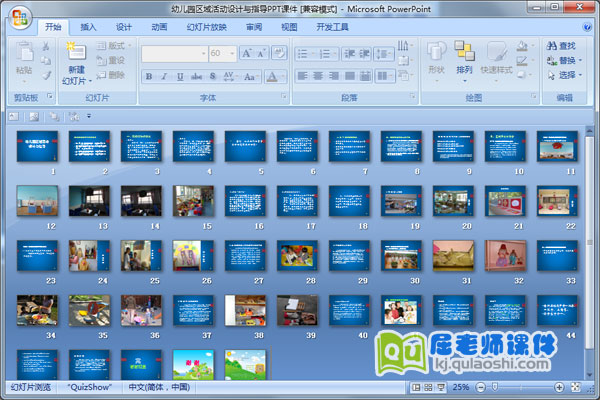Open the Help question mark icon

[588, 27]
